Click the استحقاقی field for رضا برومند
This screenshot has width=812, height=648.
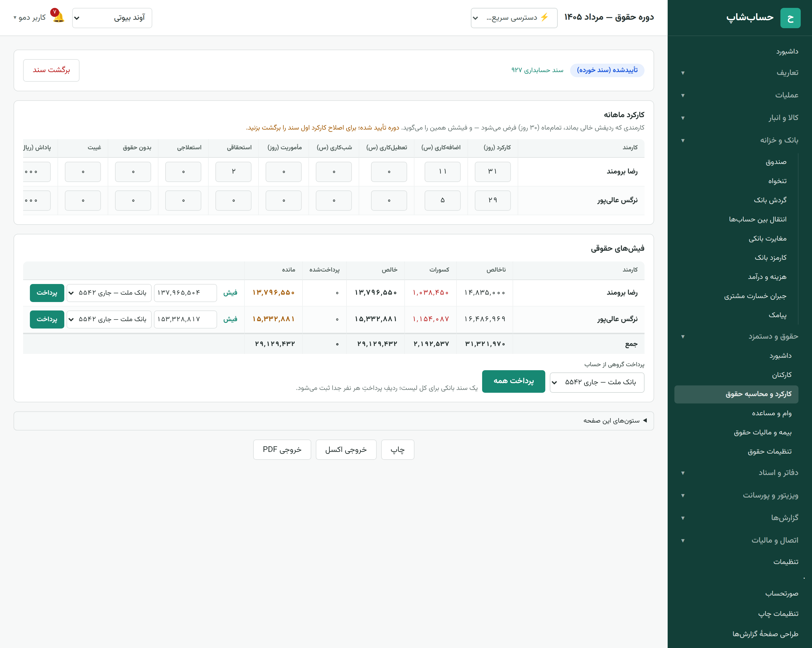coord(233,172)
